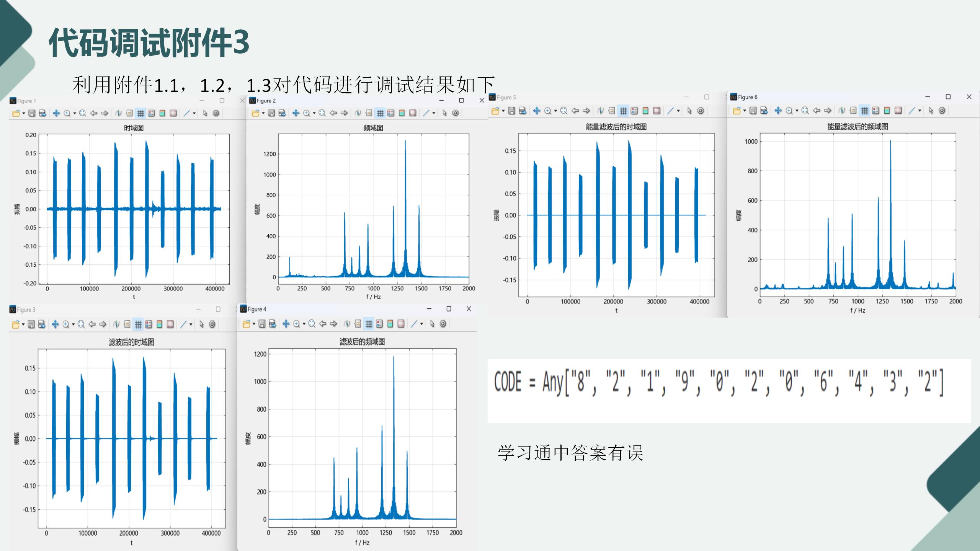The height and width of the screenshot is (551, 980).
Task: Expand the open file dropdown arrow in Figure 3
Action: [x=23, y=324]
